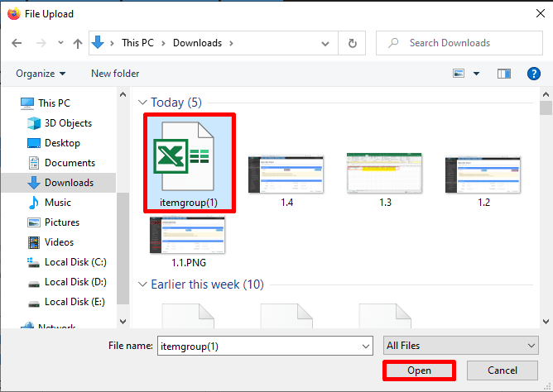Open Pictures in the sidebar
Image resolution: width=553 pixels, height=392 pixels.
[x=62, y=222]
